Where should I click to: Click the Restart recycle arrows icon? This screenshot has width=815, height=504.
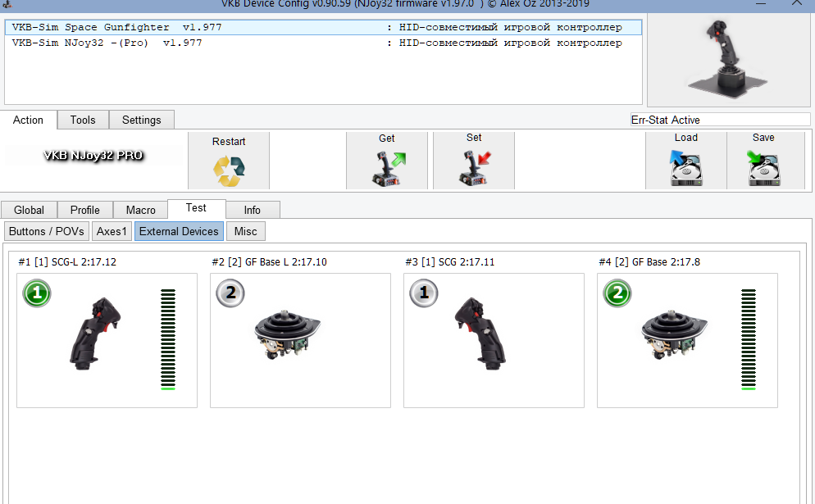tap(229, 171)
